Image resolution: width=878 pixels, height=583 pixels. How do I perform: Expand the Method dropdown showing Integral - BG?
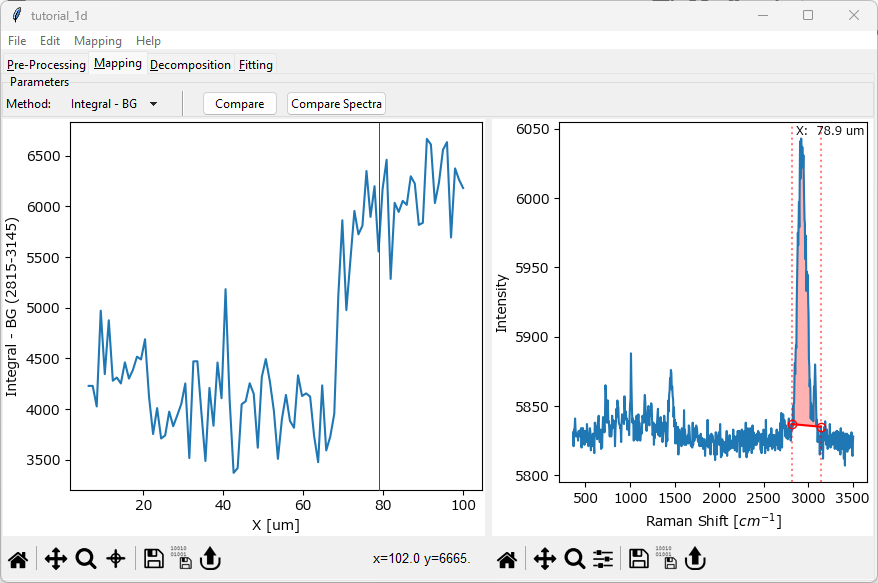tap(114, 104)
